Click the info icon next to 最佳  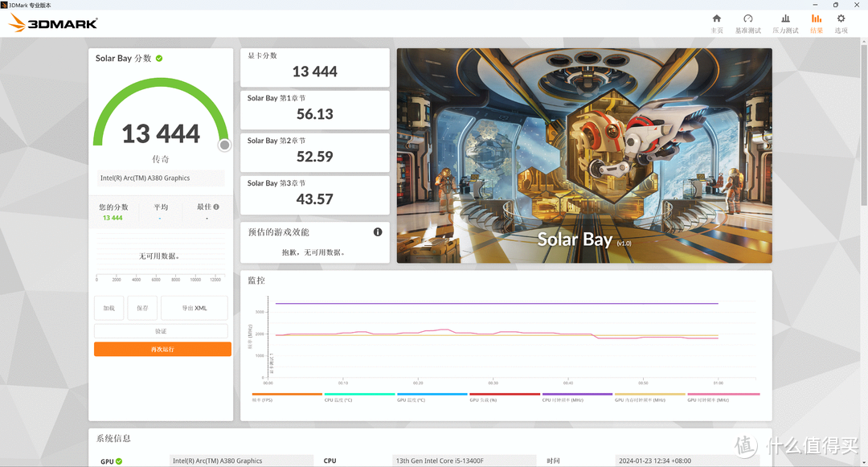[216, 207]
